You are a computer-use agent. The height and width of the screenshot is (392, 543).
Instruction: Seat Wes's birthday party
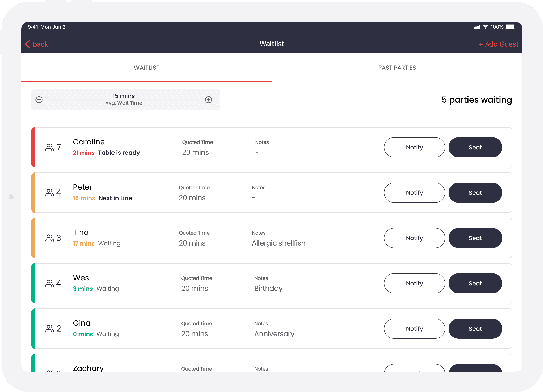(x=475, y=283)
